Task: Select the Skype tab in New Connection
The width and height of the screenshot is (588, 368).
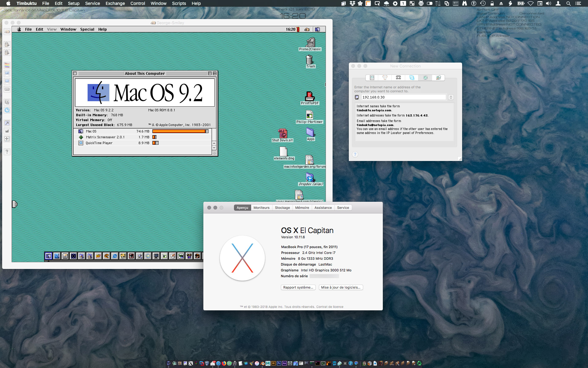Action: click(x=412, y=78)
